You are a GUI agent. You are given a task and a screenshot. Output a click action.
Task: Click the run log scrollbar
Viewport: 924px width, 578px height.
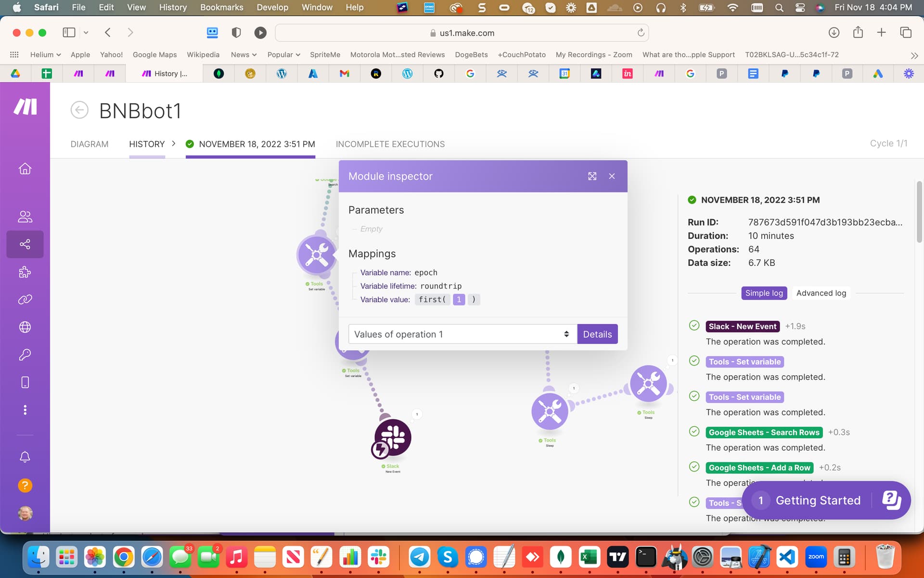[919, 212]
